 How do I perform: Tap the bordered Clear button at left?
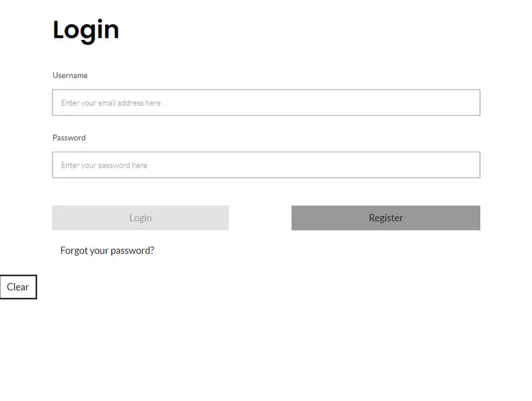(18, 287)
